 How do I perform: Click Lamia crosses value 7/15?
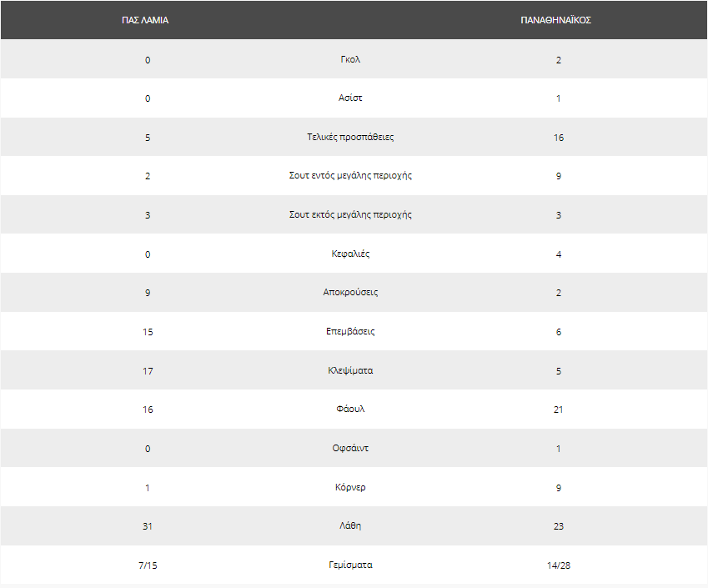[148, 565]
